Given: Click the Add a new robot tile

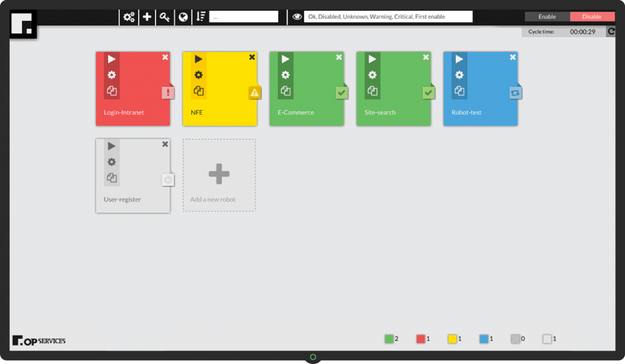Looking at the screenshot, I should pos(219,175).
